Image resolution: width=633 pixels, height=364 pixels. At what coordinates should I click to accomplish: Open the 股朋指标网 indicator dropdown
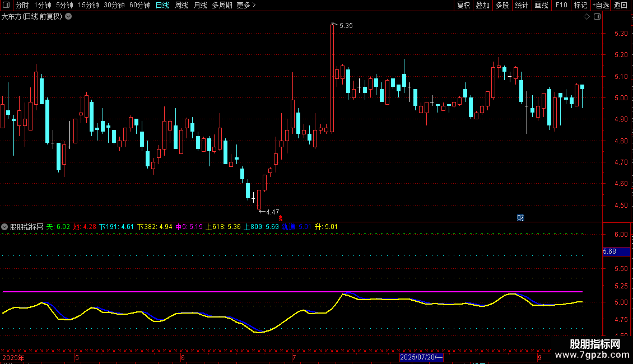[x=4, y=227]
